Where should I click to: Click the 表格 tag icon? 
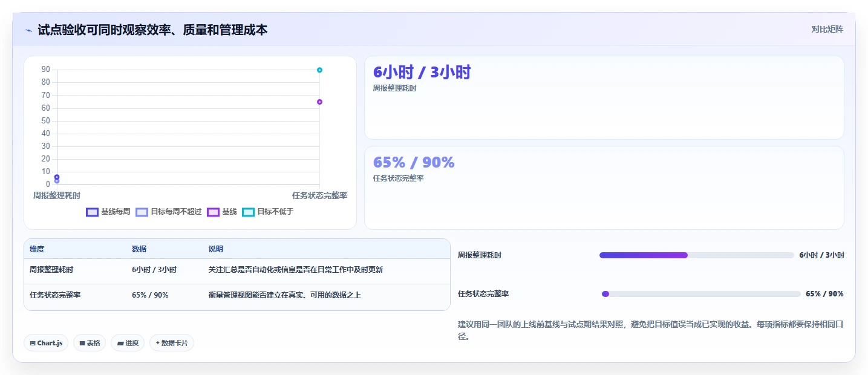click(x=82, y=343)
